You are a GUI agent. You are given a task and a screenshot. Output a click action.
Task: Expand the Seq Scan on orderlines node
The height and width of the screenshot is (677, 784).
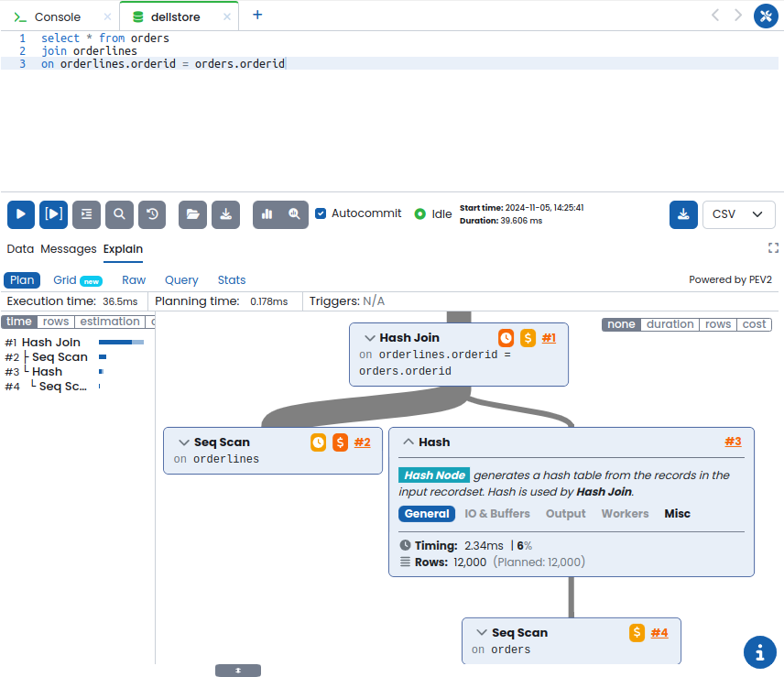184,442
